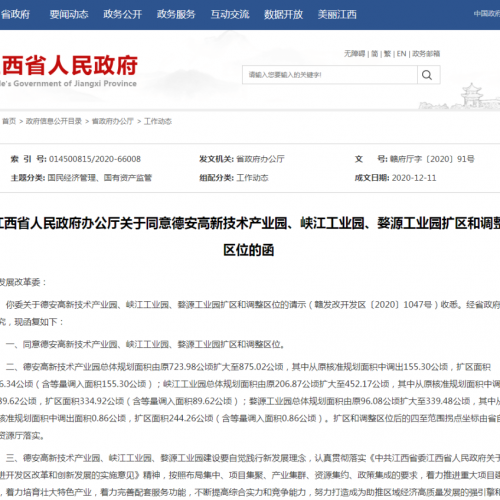Switch to traditional Chinese 繁
Image resolution: width=500 pixels, height=500 pixels.
tap(387, 54)
